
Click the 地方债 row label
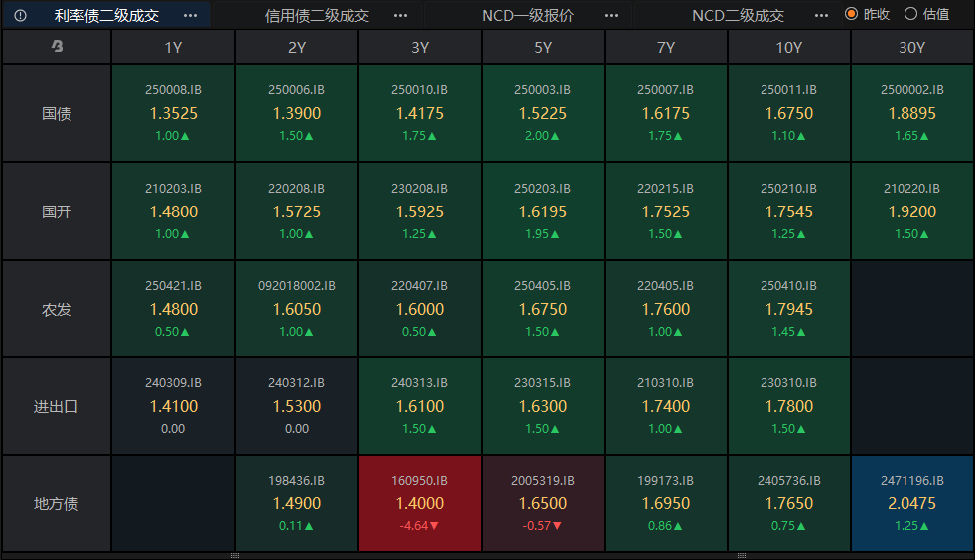point(57,503)
